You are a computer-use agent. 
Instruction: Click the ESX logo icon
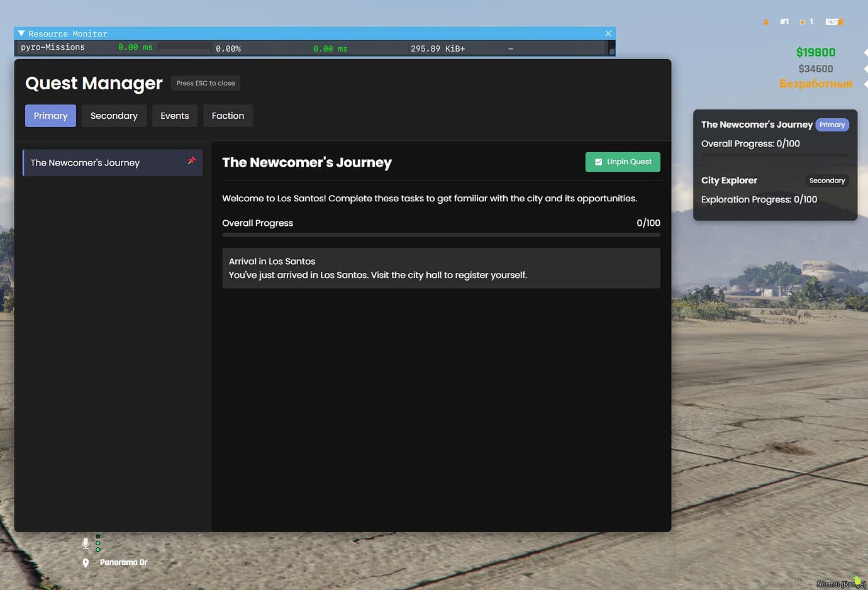[835, 22]
